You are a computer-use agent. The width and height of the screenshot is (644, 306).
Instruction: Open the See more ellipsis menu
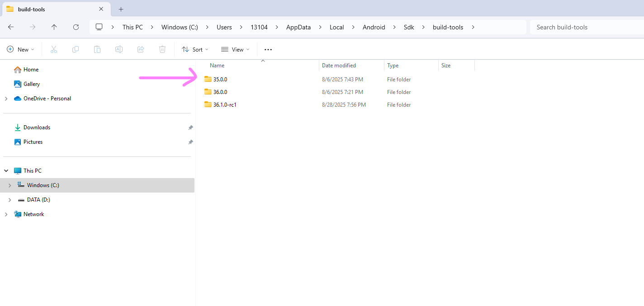[268, 49]
